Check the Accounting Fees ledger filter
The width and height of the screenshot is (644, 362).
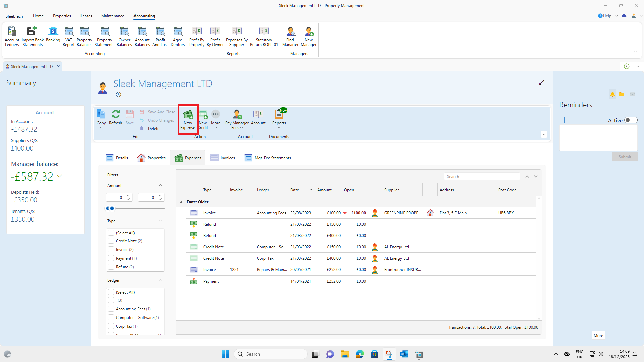coord(111,309)
